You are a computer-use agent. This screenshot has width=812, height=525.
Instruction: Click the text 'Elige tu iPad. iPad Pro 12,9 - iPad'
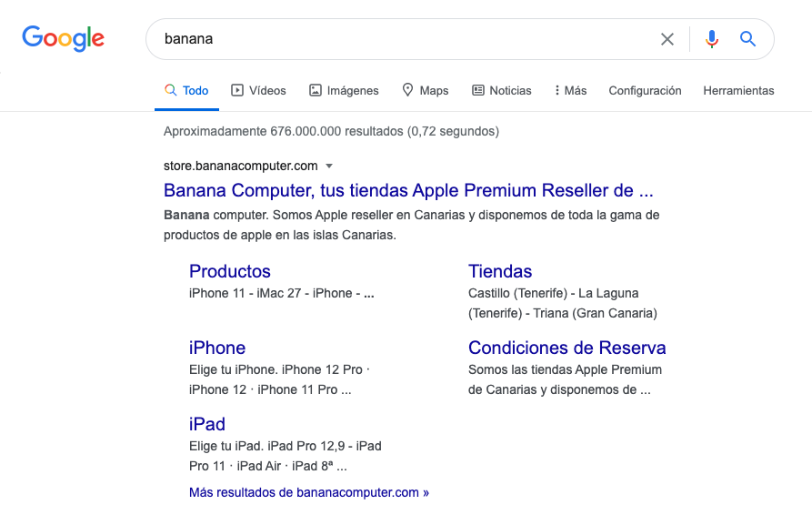(286, 446)
